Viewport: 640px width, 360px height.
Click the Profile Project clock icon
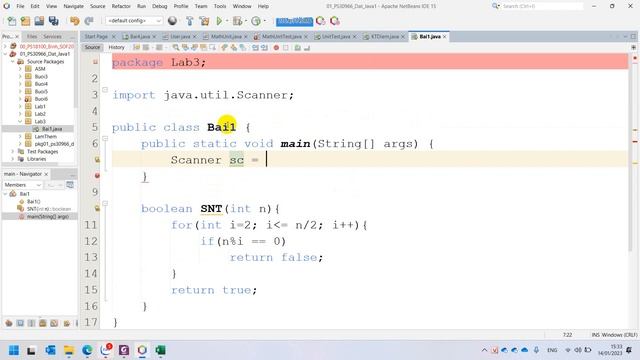coord(256,21)
